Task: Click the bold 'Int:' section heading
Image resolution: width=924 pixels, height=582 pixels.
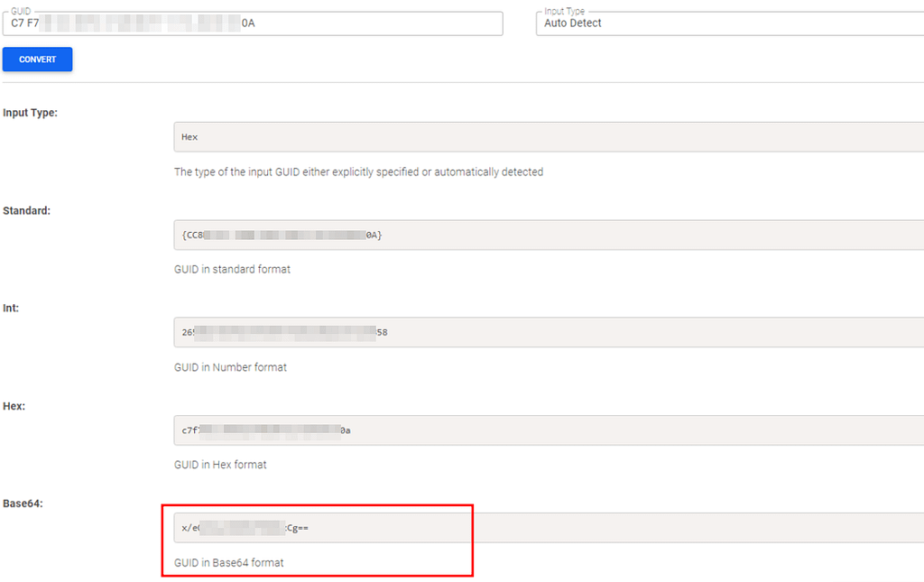Action: tap(10, 308)
